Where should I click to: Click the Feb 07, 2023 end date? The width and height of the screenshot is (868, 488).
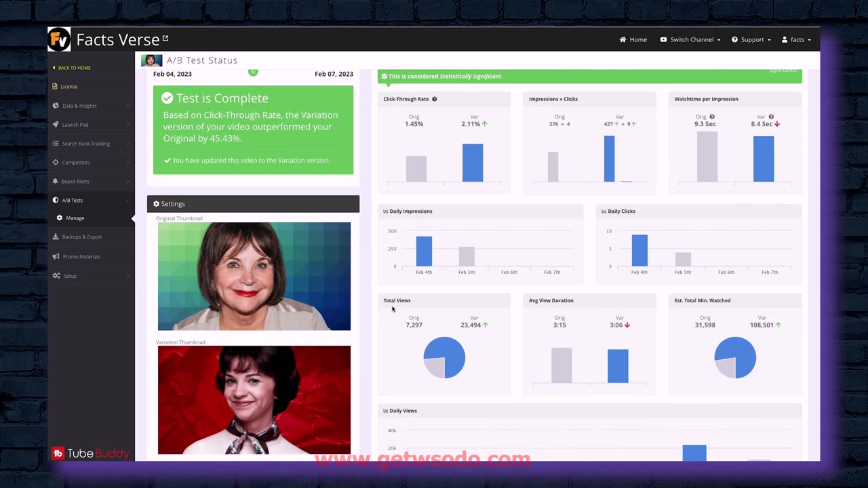[x=334, y=74]
